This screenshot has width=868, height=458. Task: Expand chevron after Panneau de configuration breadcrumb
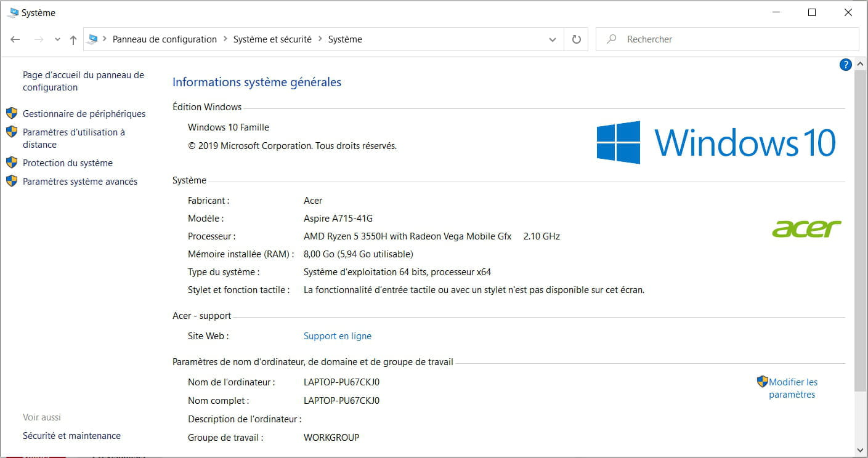pyautogui.click(x=225, y=39)
